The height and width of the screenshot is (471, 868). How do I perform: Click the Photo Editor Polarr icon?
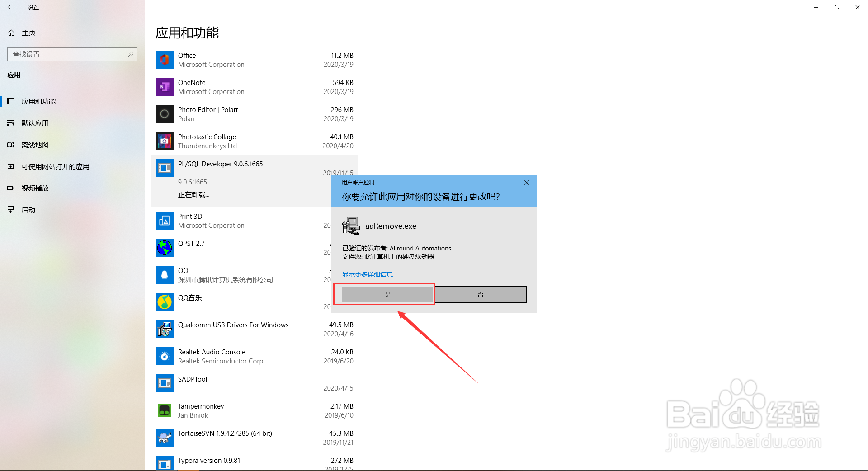pyautogui.click(x=165, y=114)
